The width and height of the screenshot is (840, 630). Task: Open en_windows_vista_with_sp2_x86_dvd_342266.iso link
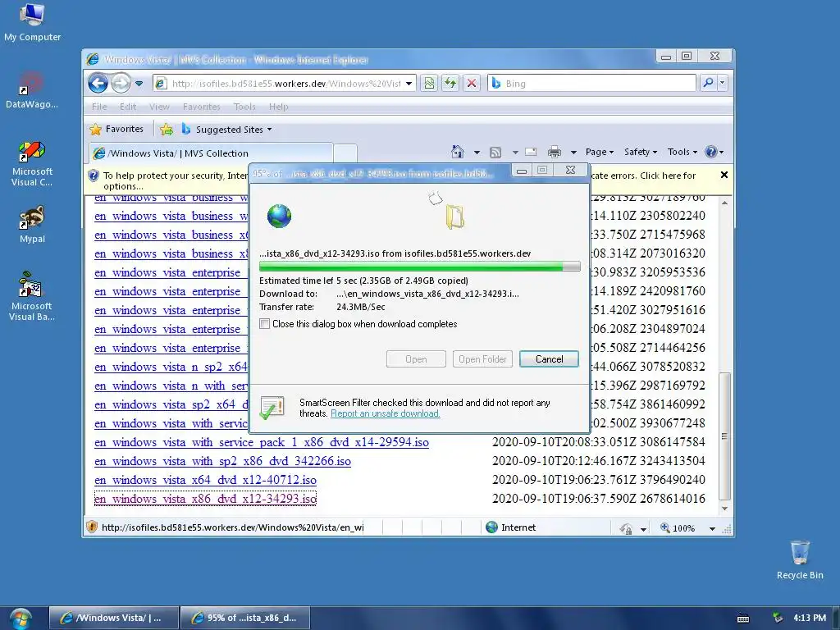(222, 461)
